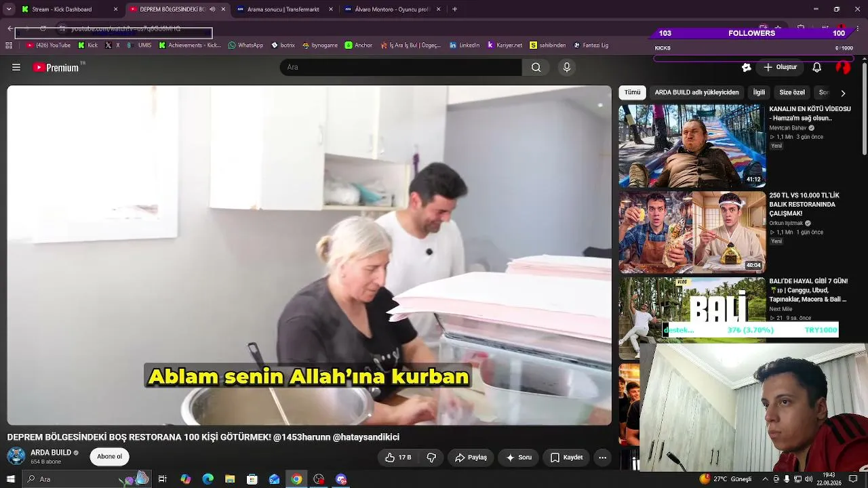Start voice search with the microphone icon
Screen dimensions: 868x488
pyautogui.click(x=567, y=67)
